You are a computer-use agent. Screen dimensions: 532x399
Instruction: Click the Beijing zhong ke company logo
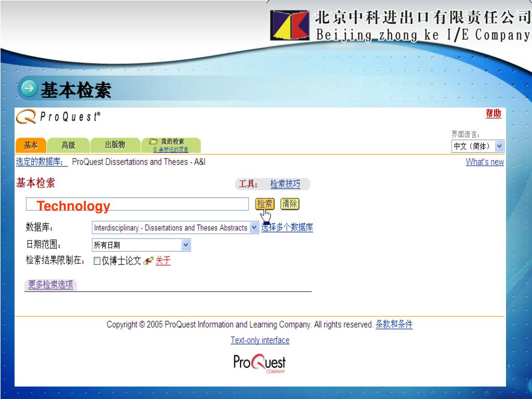pyautogui.click(x=290, y=25)
